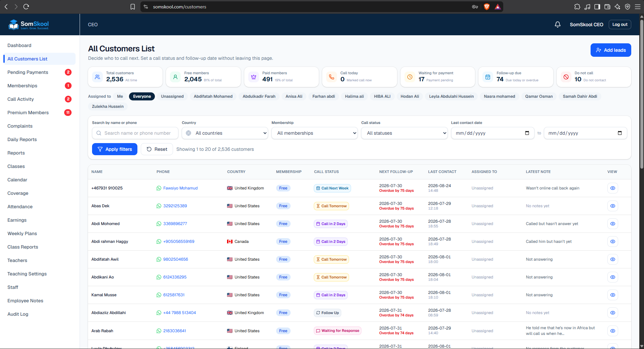This screenshot has height=349, width=644.
Task: Click the page vertical scrollbar
Action: (642, 94)
